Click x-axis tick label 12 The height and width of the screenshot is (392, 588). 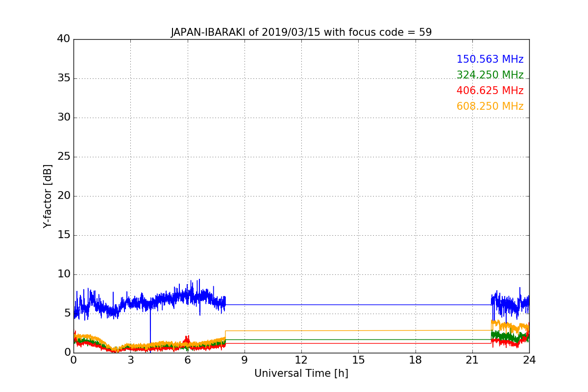click(x=301, y=360)
